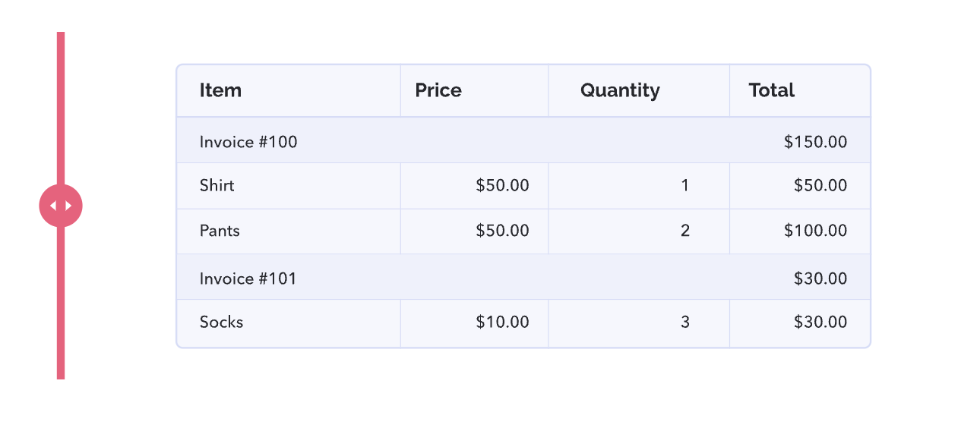Select the Pants item cell
Screen dimensions: 980x428
coord(289,231)
